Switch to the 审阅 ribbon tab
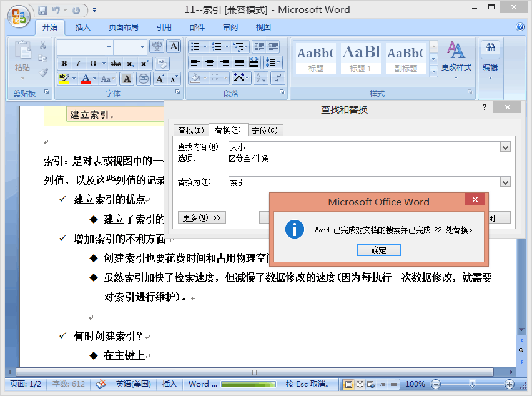 [x=230, y=27]
